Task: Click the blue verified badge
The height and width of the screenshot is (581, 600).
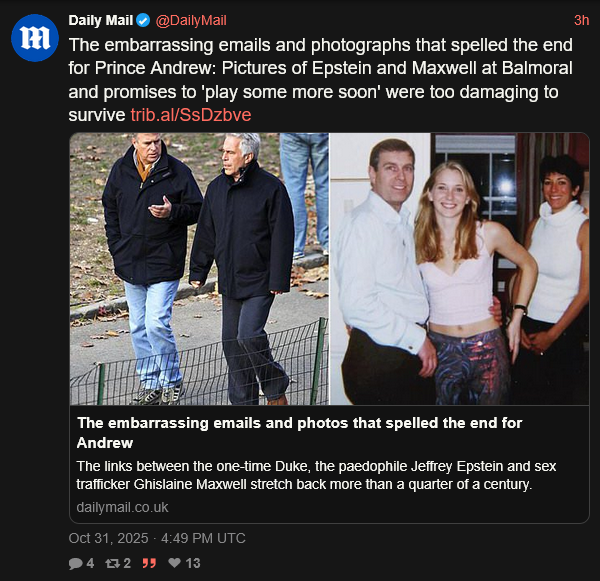Action: coord(143,21)
